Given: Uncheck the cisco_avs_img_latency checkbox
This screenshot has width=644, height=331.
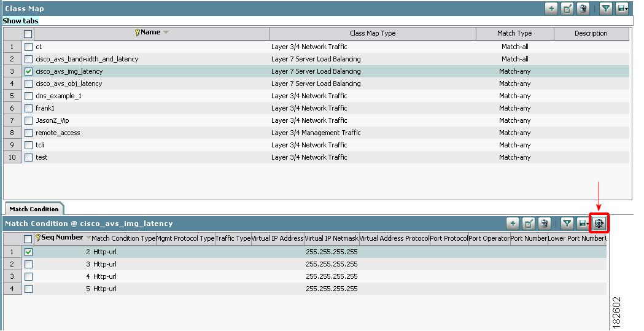Looking at the screenshot, I should point(28,71).
